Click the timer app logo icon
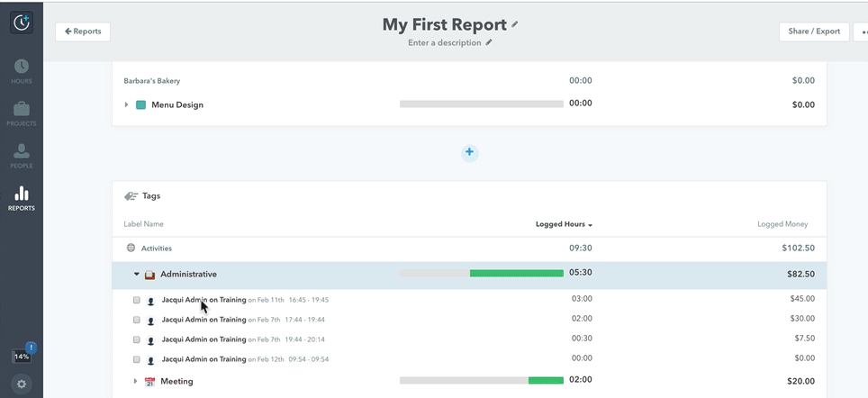 point(22,23)
